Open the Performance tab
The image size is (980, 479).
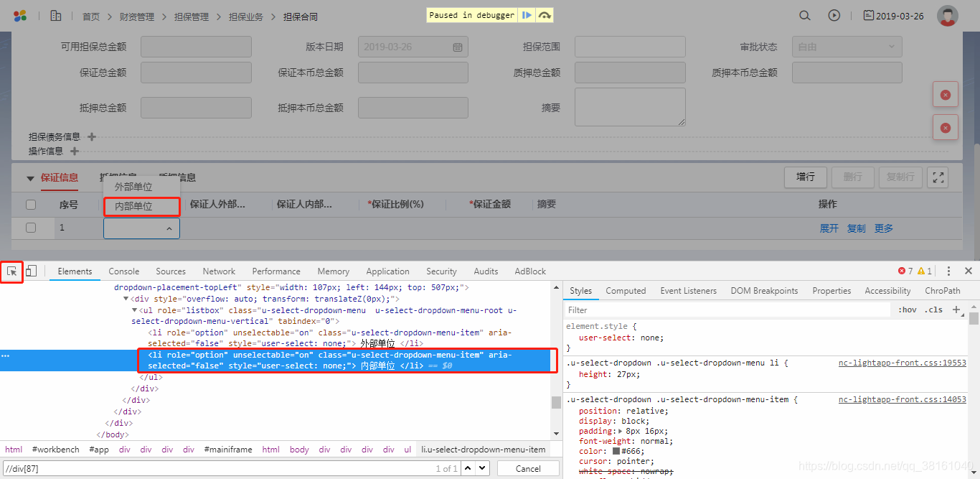click(276, 271)
